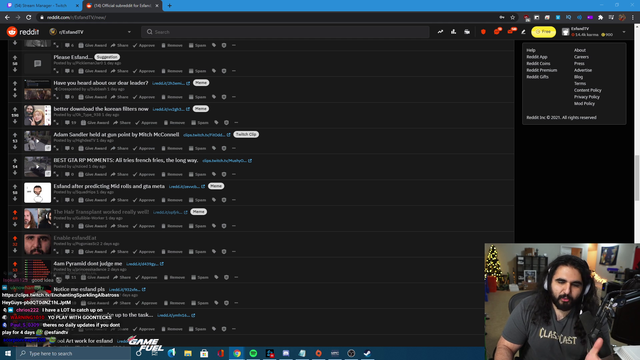Screen dimensions: 640x360
Task: Upvote the 'Please Esfand...' post
Action: pyautogui.click(x=15, y=58)
